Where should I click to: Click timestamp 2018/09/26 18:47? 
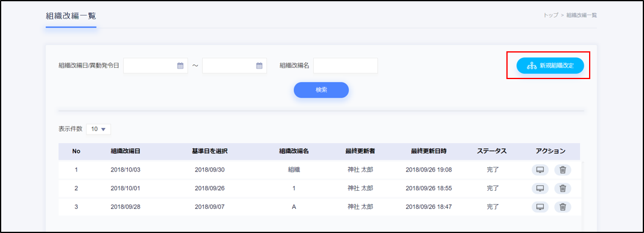pos(429,206)
